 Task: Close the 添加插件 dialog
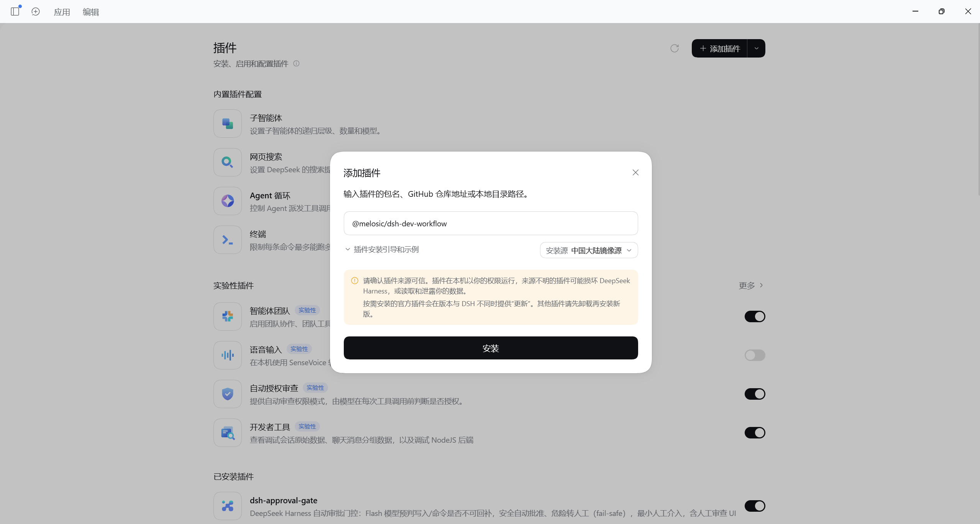pos(635,173)
